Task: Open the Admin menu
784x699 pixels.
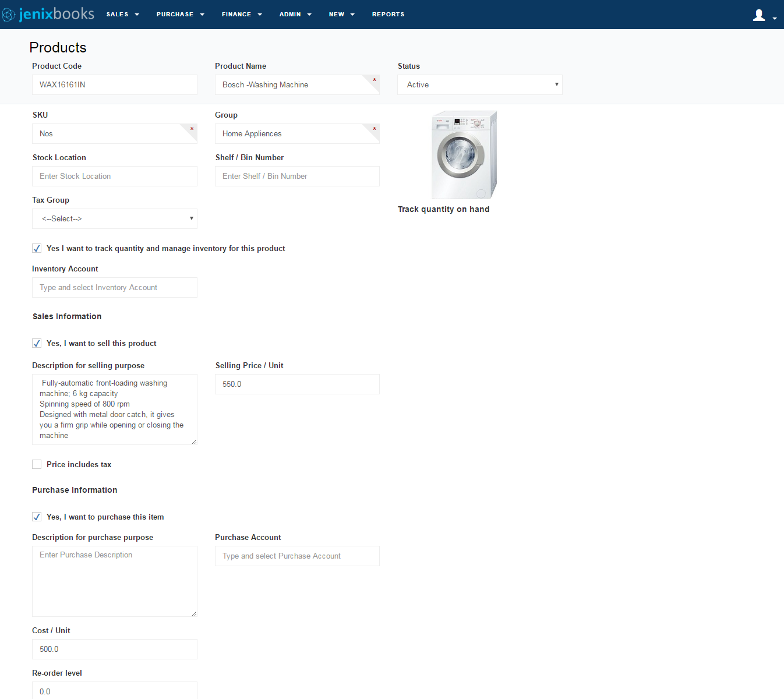Action: tap(295, 15)
